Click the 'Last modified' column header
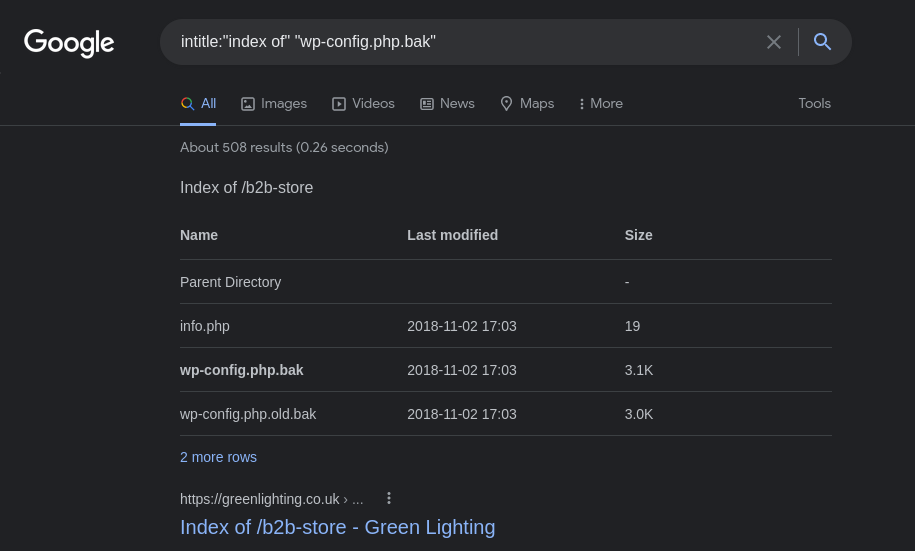Image resolution: width=915 pixels, height=551 pixels. pyautogui.click(x=452, y=235)
